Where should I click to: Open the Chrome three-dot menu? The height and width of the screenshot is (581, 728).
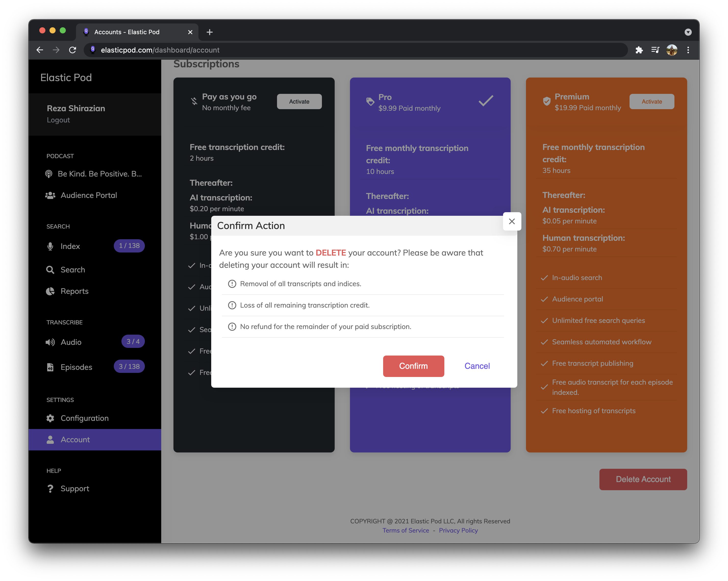click(x=688, y=50)
